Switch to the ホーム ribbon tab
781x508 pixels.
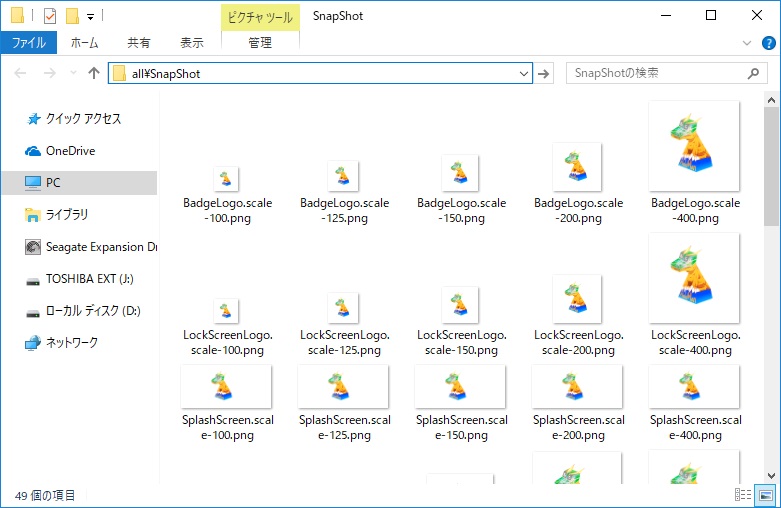pos(85,43)
